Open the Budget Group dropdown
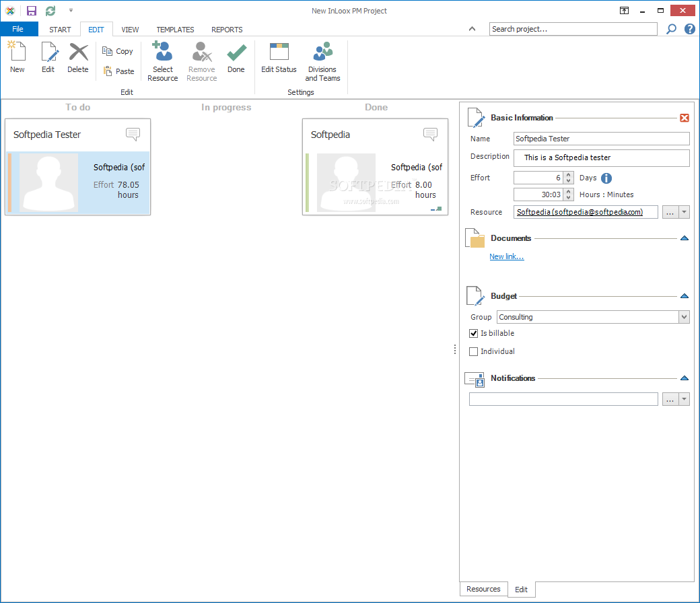700x603 pixels. [x=685, y=317]
